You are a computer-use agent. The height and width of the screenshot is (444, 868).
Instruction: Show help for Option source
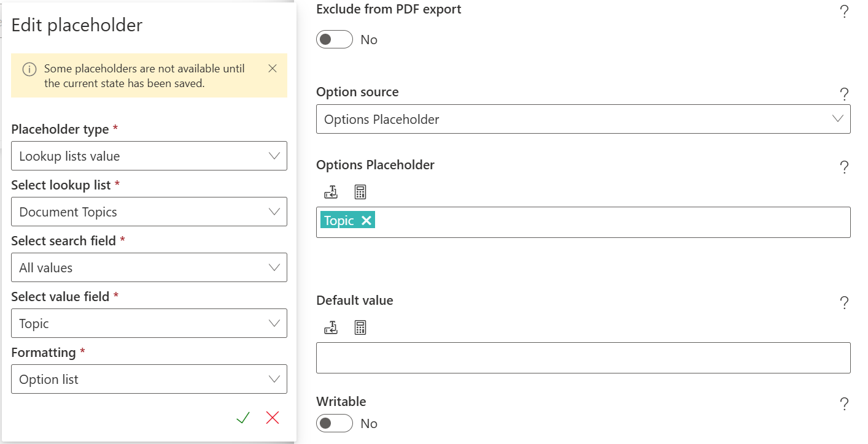844,94
